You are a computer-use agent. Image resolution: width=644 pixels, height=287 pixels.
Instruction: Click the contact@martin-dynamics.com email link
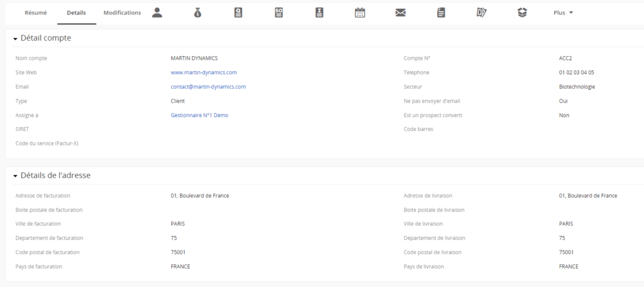(208, 87)
